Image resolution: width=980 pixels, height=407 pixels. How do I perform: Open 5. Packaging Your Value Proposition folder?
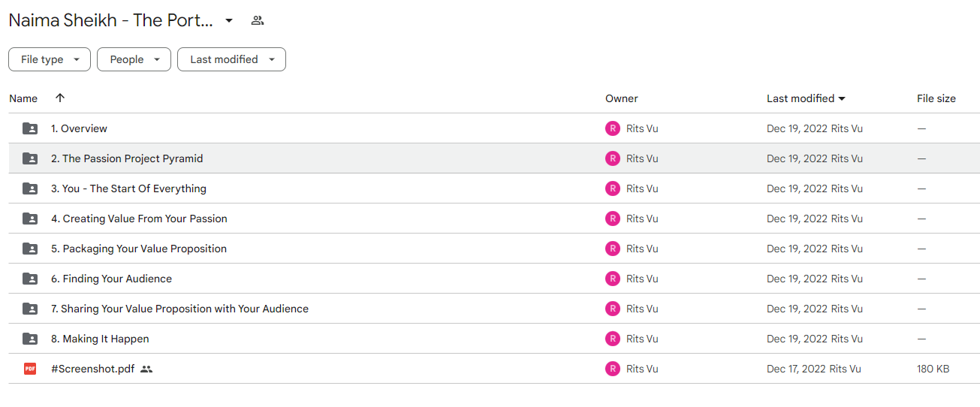point(139,249)
